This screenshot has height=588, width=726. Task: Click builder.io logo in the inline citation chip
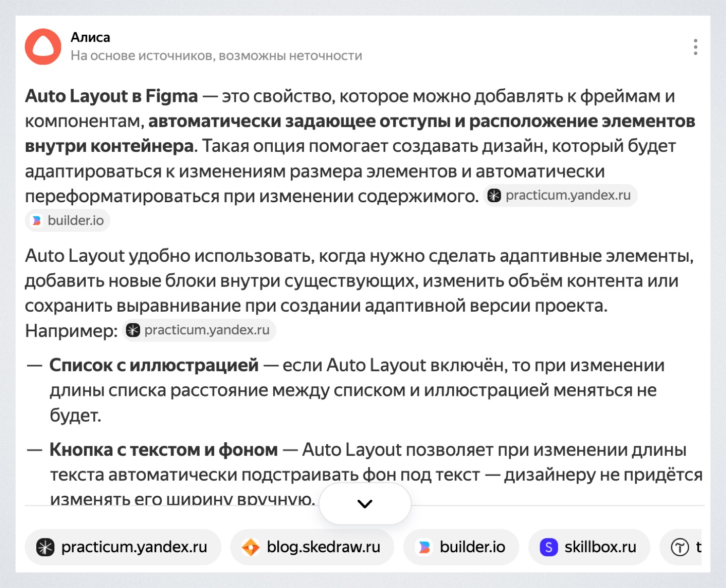37,221
